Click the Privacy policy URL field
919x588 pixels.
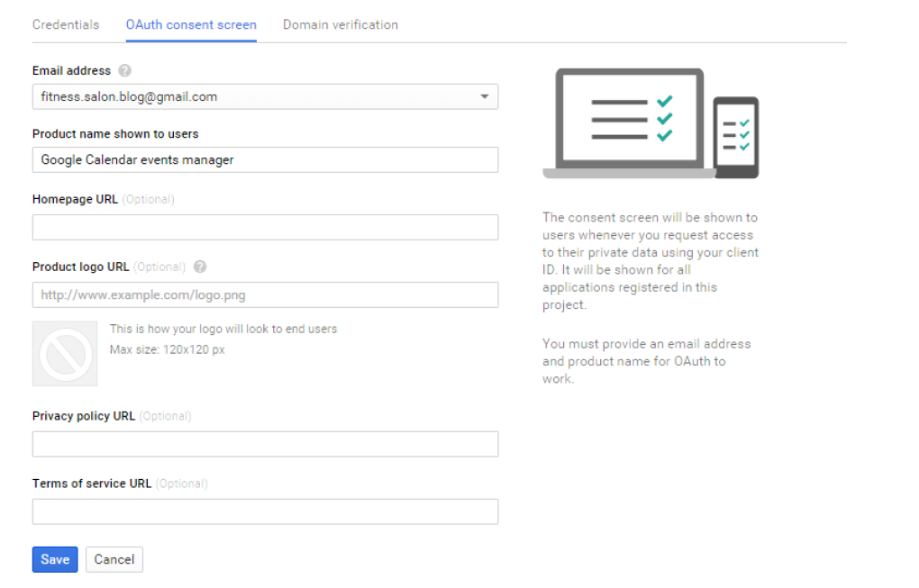266,445
